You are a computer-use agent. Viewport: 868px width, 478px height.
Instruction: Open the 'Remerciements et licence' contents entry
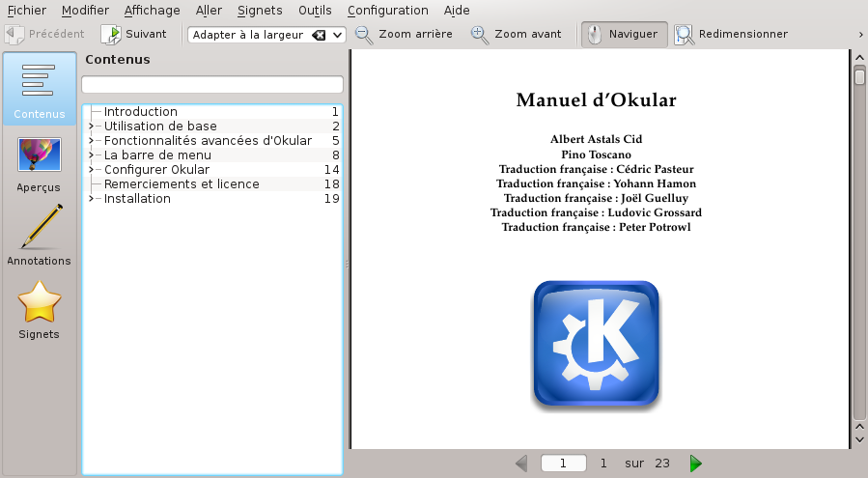182,183
